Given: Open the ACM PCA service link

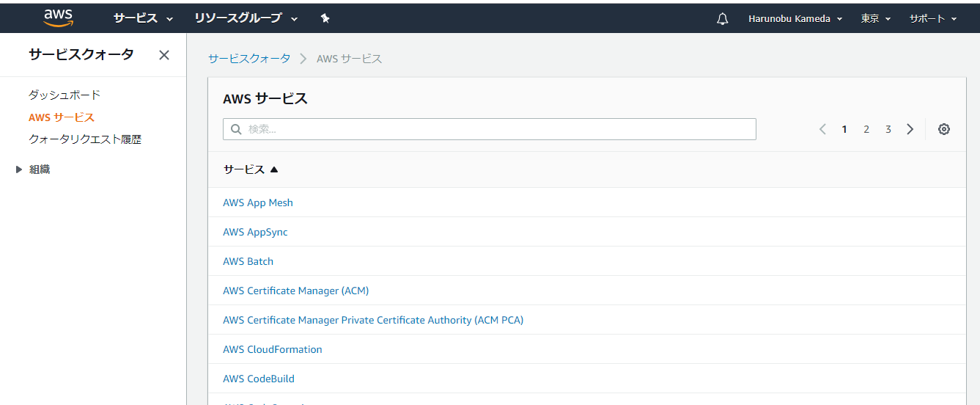Looking at the screenshot, I should pos(373,320).
